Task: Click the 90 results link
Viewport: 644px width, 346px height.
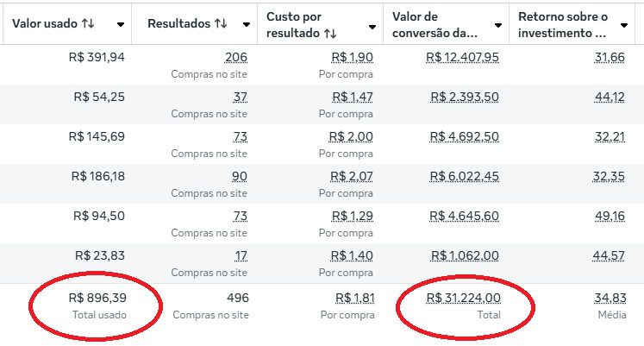Action: [239, 176]
